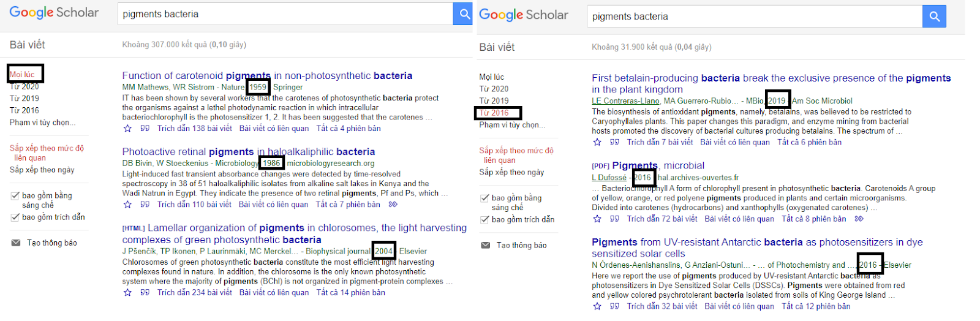Select 'Sắp xếp theo ngày' in left sidebar

(x=42, y=170)
